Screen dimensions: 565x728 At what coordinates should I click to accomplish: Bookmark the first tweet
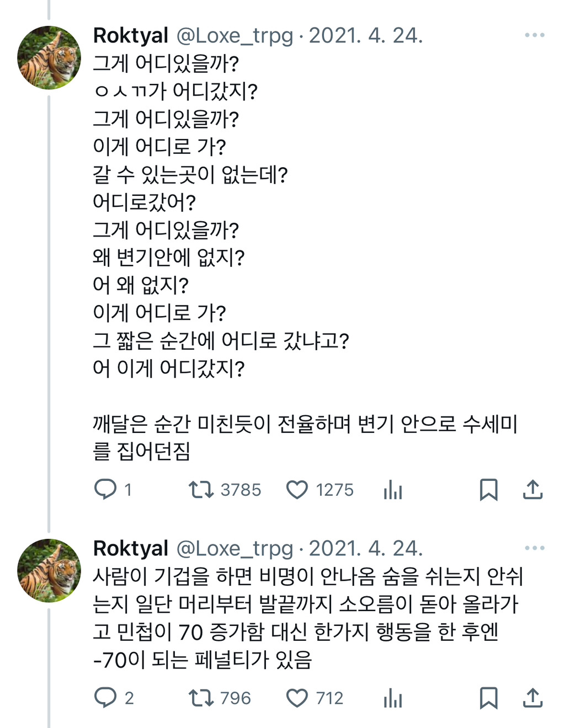(x=488, y=489)
